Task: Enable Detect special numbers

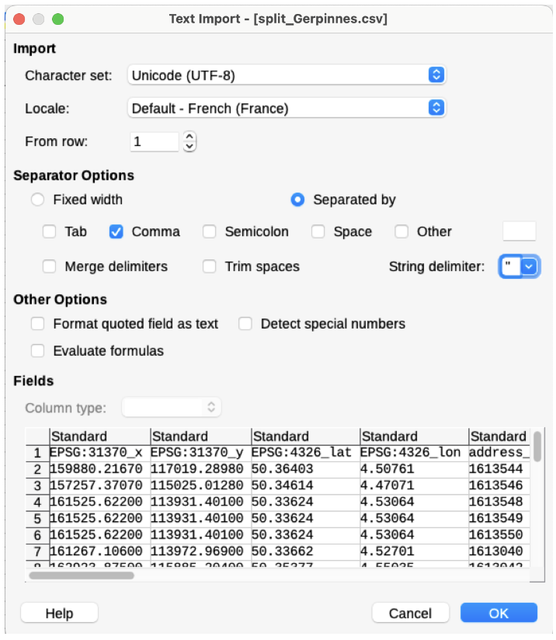Action: (245, 324)
